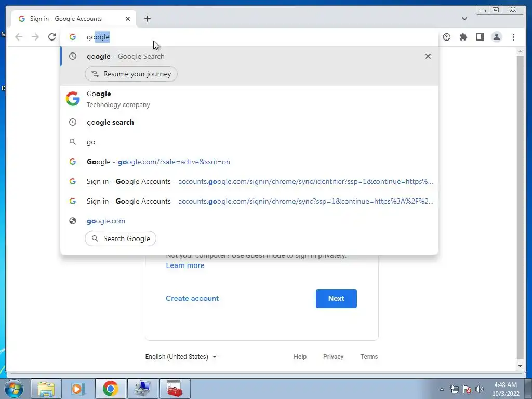This screenshot has height=399, width=532.
Task: Click the Resume your journey chip
Action: pyautogui.click(x=131, y=74)
